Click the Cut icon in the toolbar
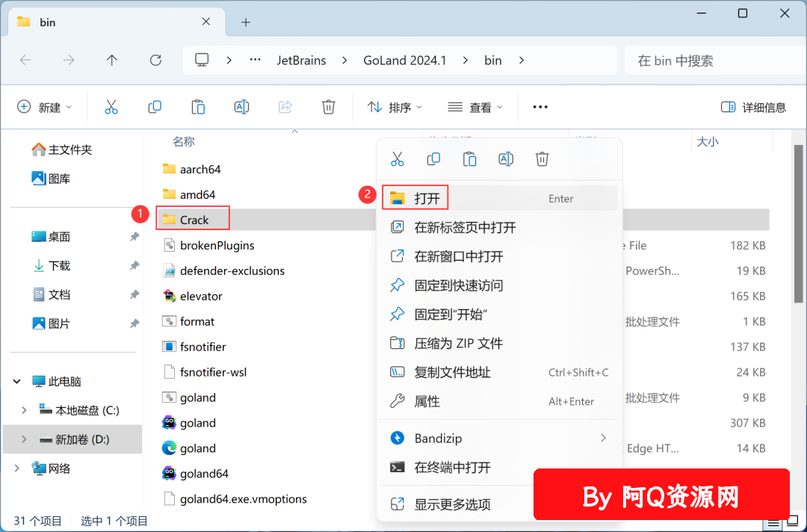 coord(111,107)
